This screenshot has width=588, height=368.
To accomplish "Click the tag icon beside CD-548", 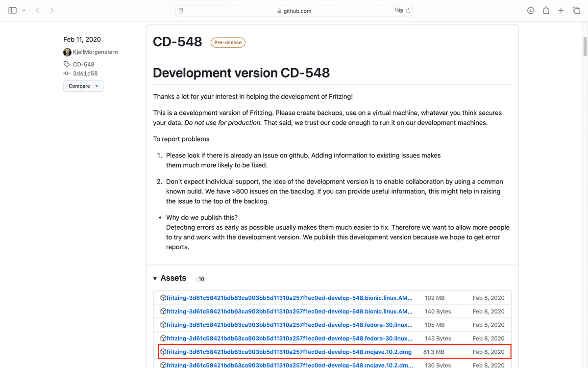I will 67,64.
